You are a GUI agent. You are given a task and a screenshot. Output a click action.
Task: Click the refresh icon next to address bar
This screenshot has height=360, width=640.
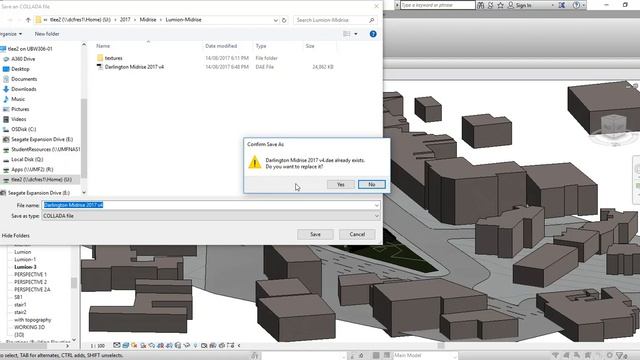[x=284, y=20]
